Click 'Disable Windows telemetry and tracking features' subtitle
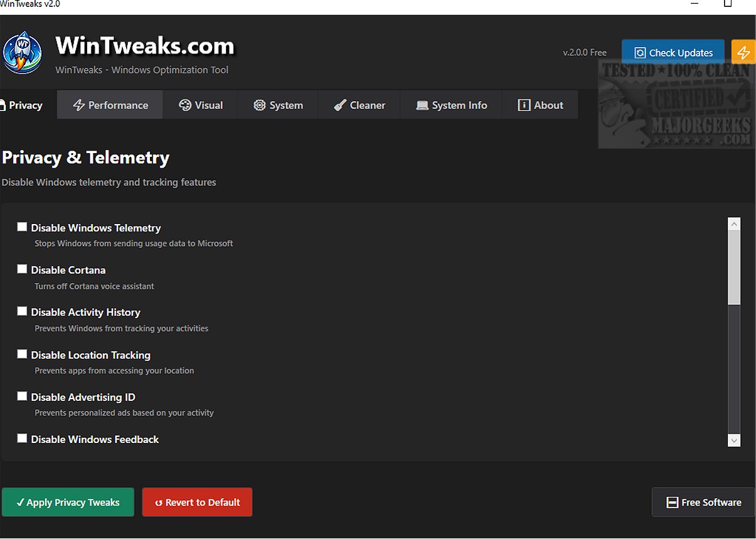 pyautogui.click(x=109, y=183)
